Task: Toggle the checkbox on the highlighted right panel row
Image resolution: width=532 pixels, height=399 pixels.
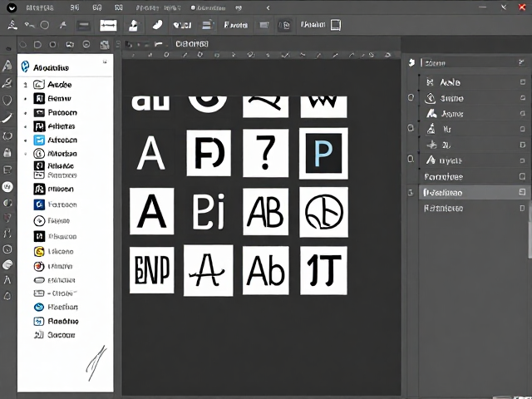Action: pos(522,192)
